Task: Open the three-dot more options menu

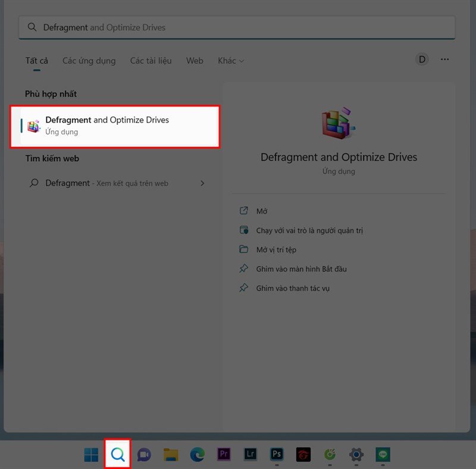Action: pos(444,59)
